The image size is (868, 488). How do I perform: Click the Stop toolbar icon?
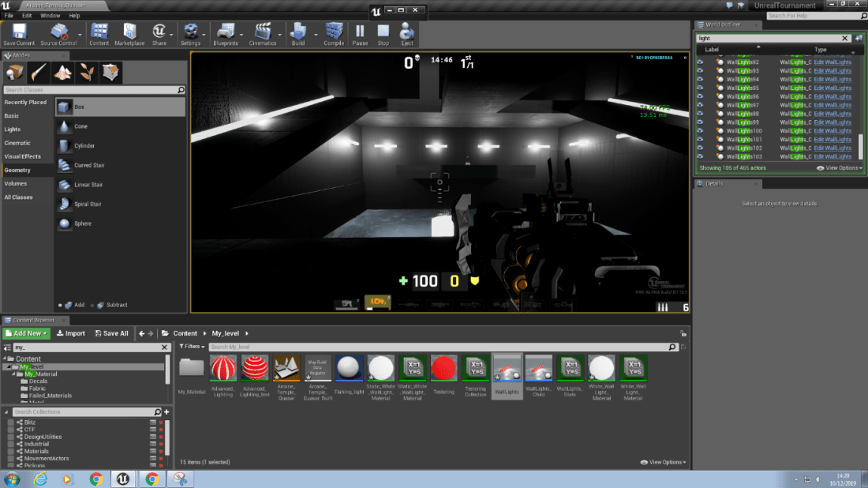pos(383,33)
